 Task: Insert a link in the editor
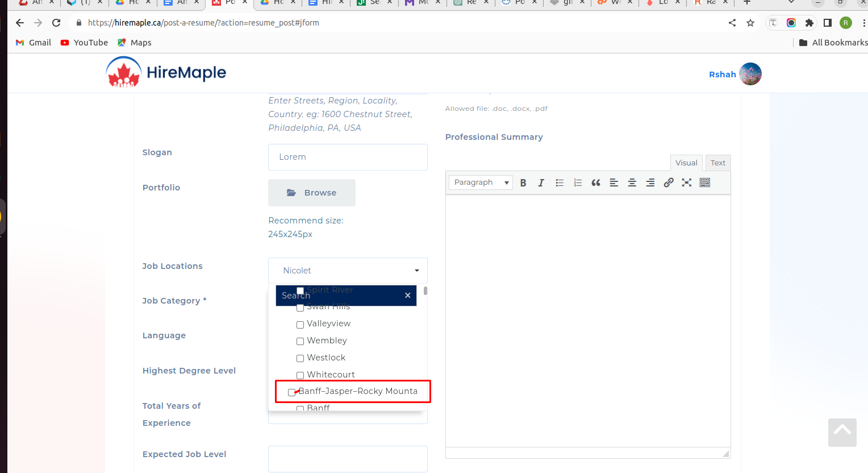(669, 182)
